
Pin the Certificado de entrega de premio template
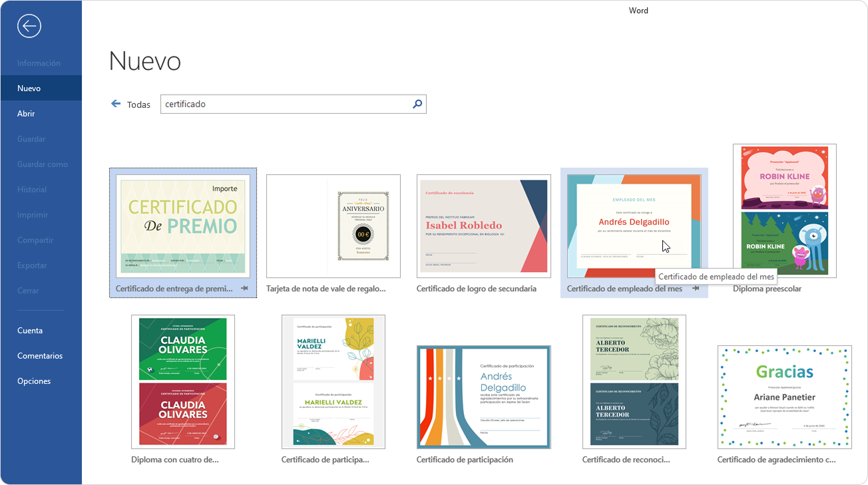tap(245, 289)
